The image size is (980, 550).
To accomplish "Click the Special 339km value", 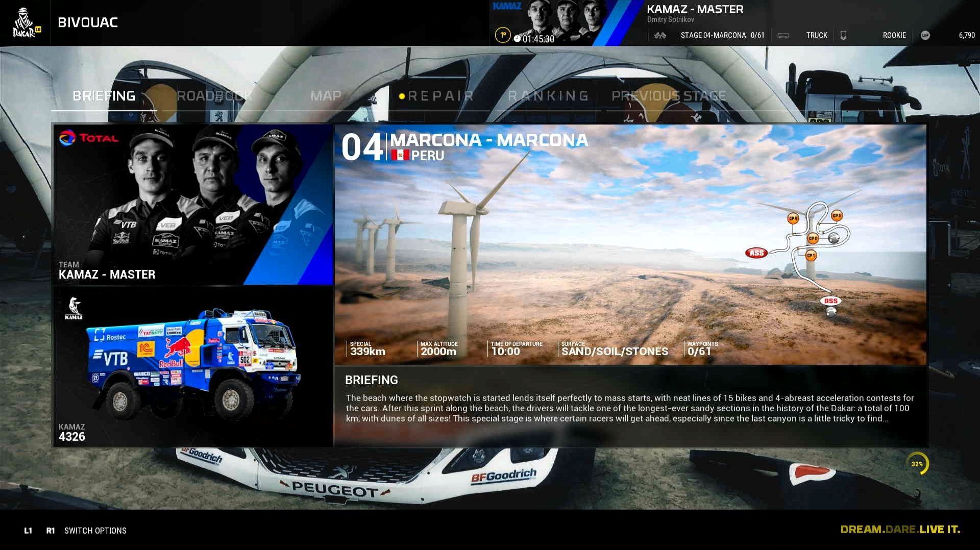I will point(367,352).
